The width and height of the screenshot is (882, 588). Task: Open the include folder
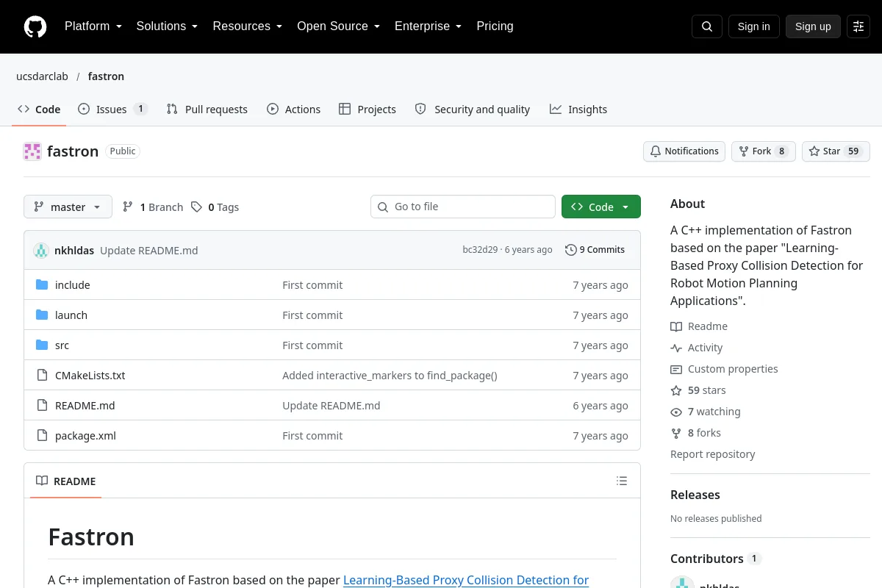[x=73, y=285]
